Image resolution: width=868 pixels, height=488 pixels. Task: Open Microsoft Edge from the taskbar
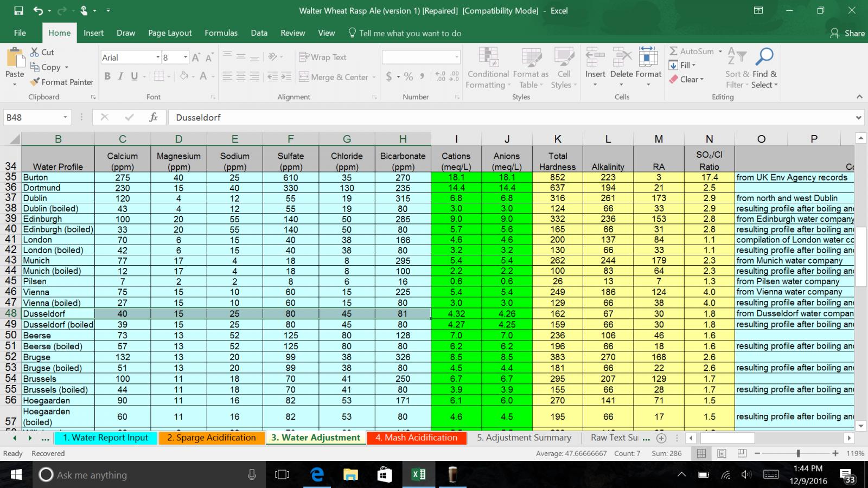pos(317,474)
